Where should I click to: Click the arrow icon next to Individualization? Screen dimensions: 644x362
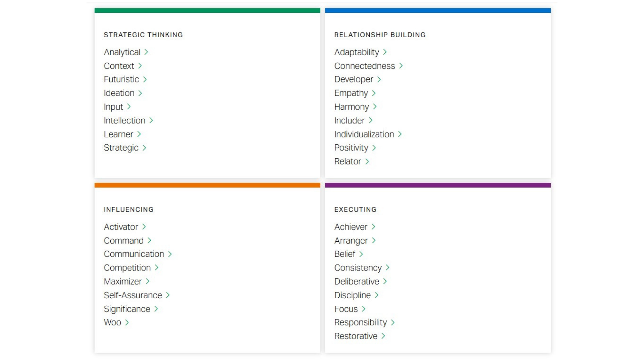pyautogui.click(x=400, y=134)
